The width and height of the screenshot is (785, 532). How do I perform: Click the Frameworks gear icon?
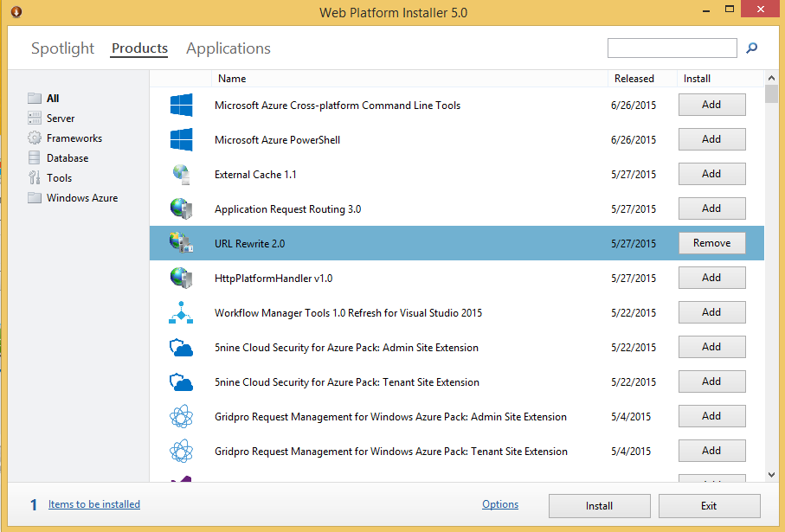pos(35,138)
